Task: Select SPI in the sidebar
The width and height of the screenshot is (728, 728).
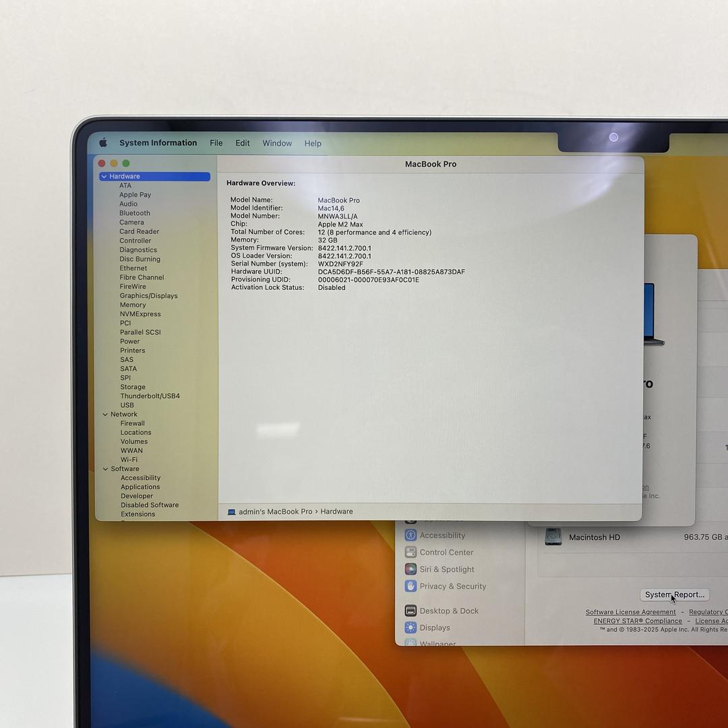Action: coord(125,378)
